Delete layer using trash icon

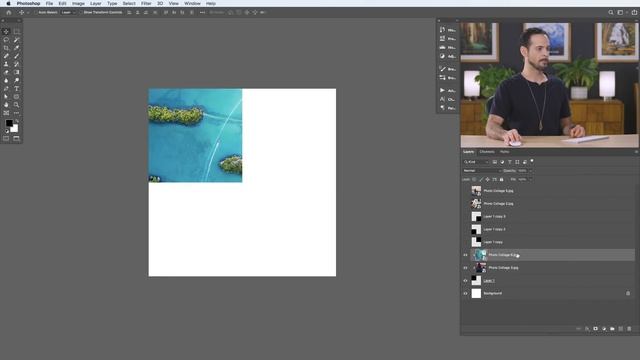pyautogui.click(x=629, y=329)
